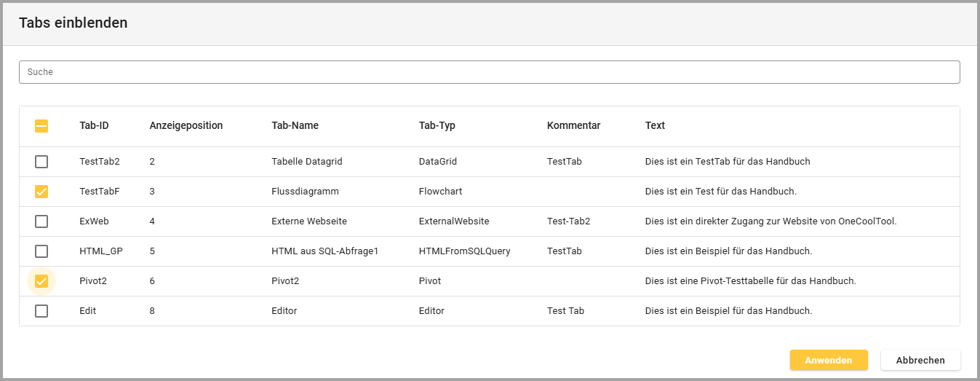Viewport: 980px width, 381px height.
Task: Toggle the select-all header checkbox
Action: (x=41, y=126)
